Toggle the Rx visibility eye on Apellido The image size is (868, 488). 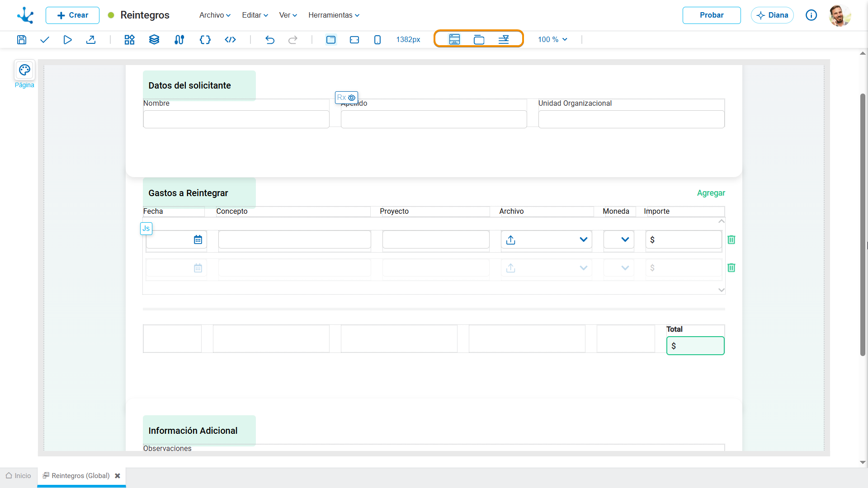point(352,98)
